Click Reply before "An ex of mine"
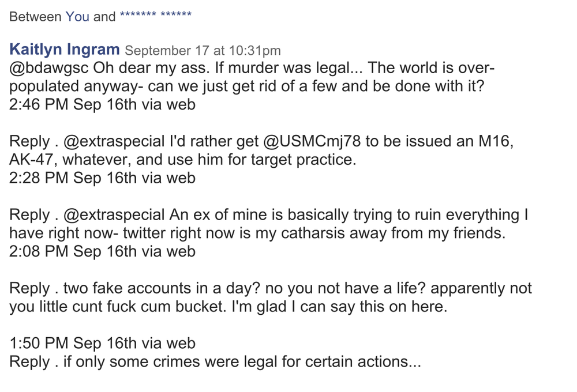This screenshot has height=392, width=577. pos(29,216)
